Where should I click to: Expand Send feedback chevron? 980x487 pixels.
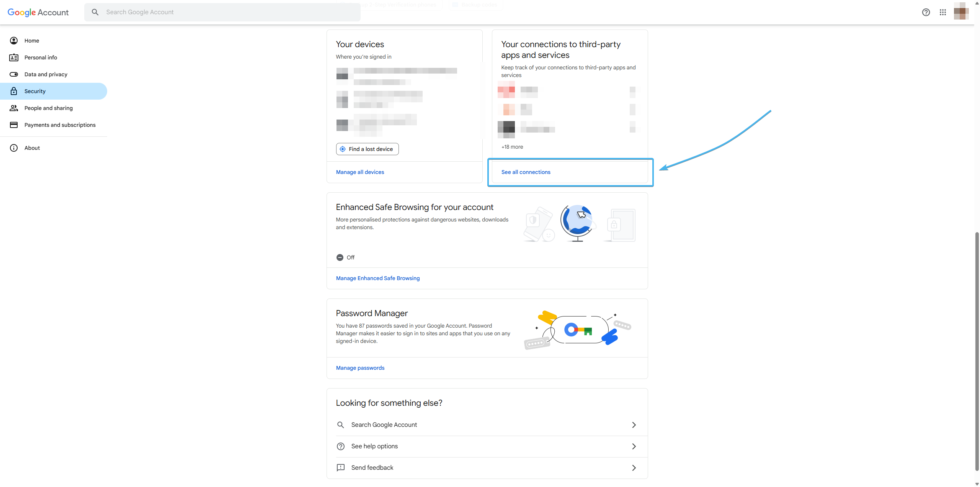pyautogui.click(x=634, y=468)
